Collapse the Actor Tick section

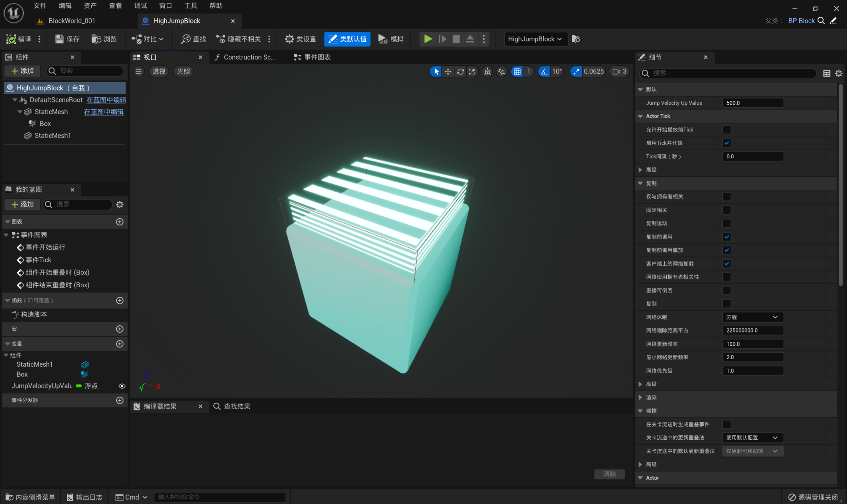click(x=640, y=116)
